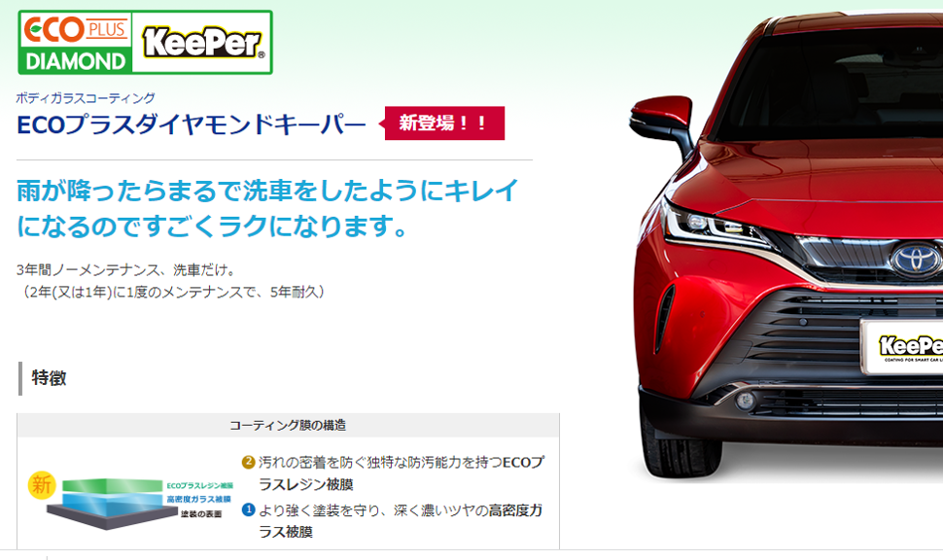Click the car's side mirror
Viewport: 943px width, 560px height.
(661, 123)
